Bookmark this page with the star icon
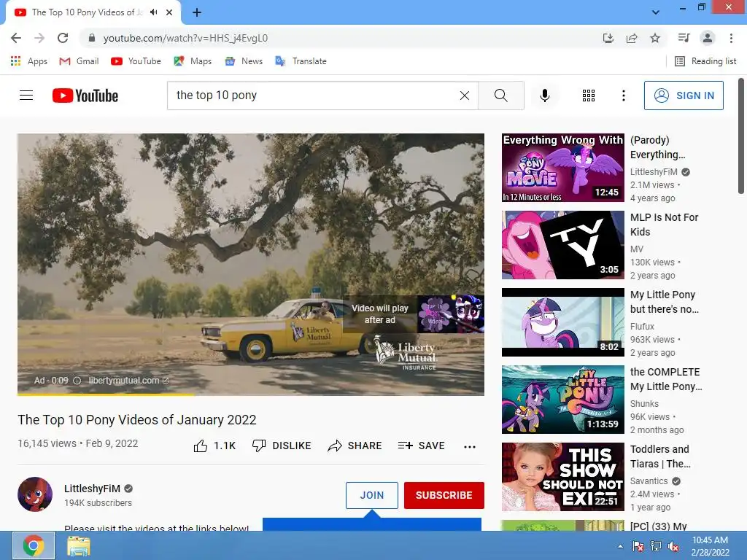The width and height of the screenshot is (747, 560). tap(655, 38)
